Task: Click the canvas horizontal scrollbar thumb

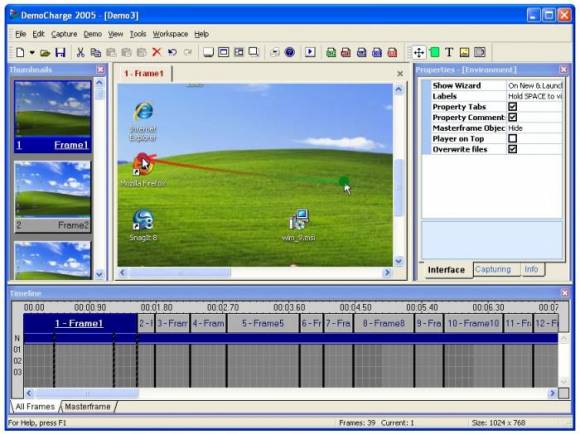Action: (x=179, y=273)
